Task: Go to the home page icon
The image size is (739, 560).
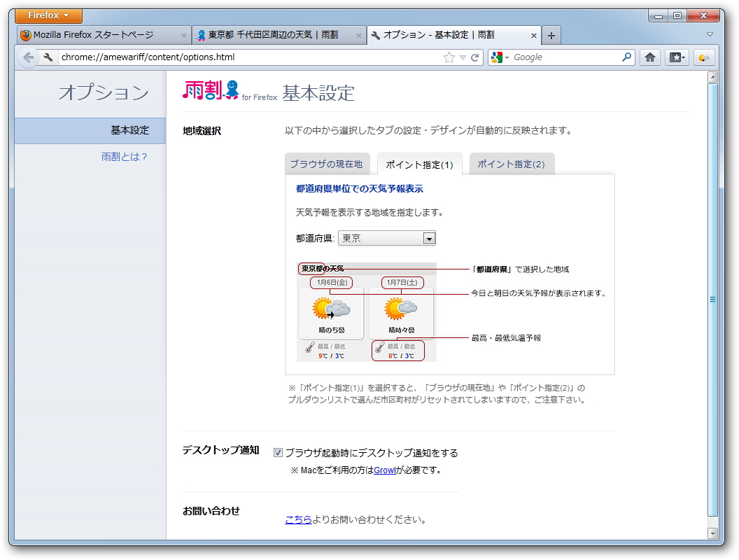Action: (x=650, y=57)
